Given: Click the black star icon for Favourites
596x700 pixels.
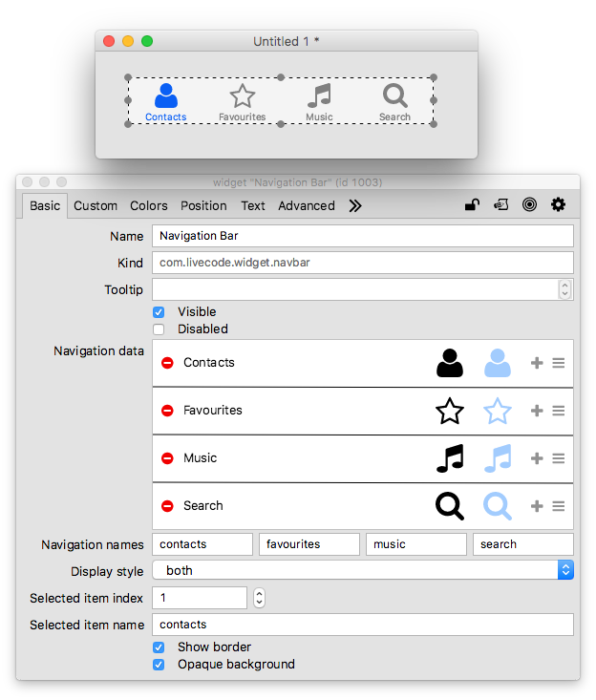Looking at the screenshot, I should pyautogui.click(x=450, y=411).
